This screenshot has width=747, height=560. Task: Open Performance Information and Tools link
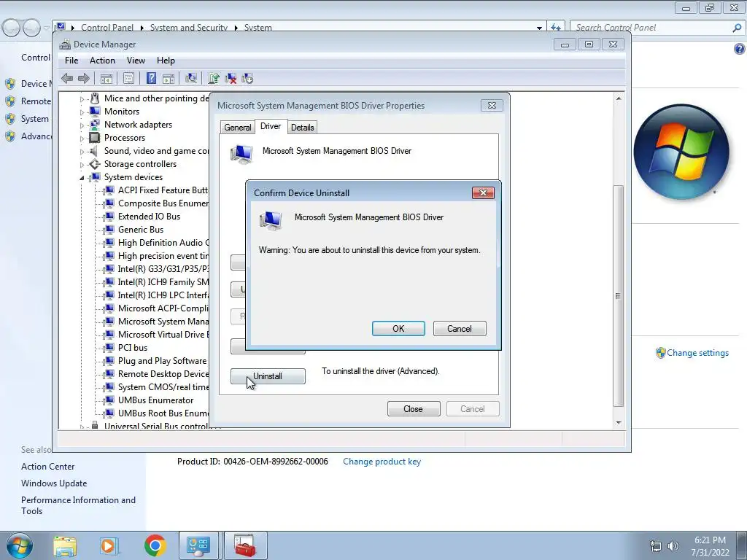coord(78,505)
